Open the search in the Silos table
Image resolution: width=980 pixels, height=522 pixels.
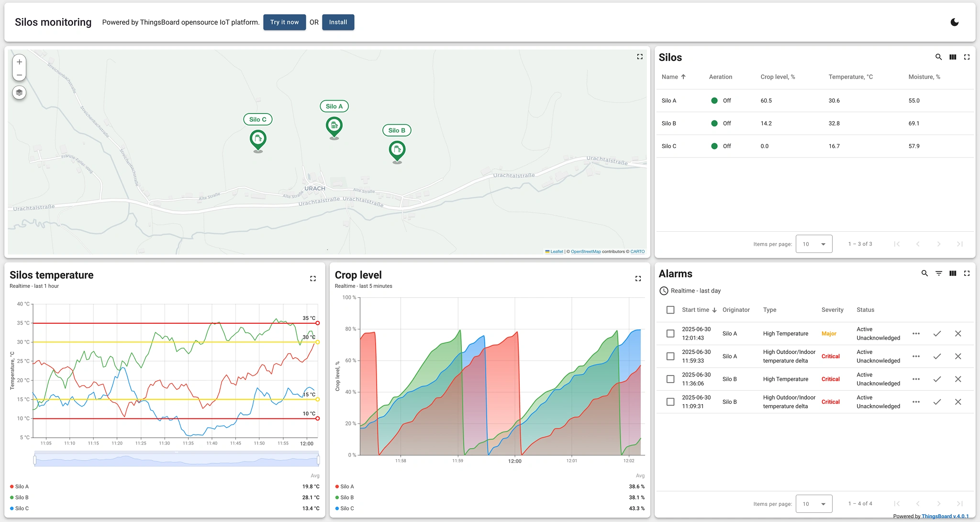[x=938, y=57]
